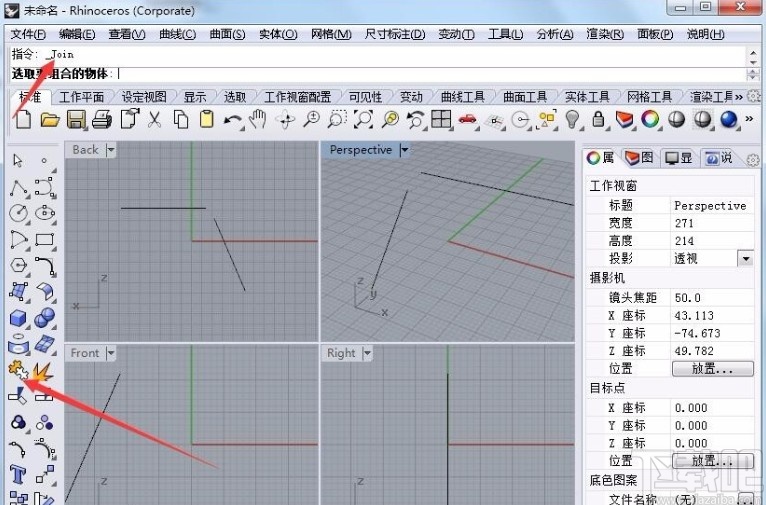Viewport: 766px width, 505px height.
Task: Click the blue Render sphere icon
Action: pos(728,119)
